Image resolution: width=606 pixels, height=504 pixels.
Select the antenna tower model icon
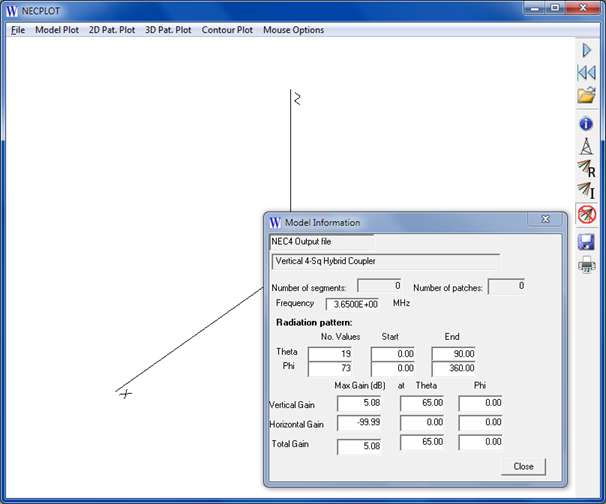(587, 146)
